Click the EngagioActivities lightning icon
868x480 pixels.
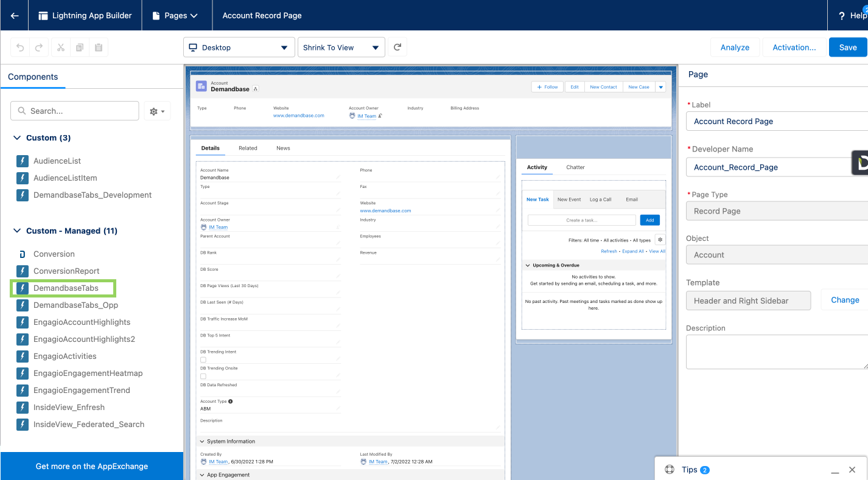pos(23,357)
